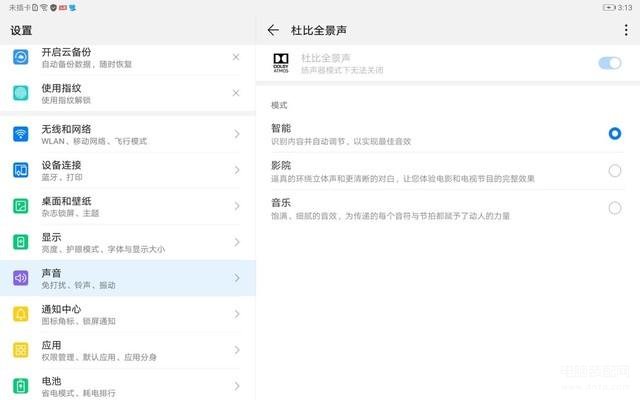Viewport: 640px width, 400px height.
Task: Expand 显示 using its chevron
Action: coord(237,242)
